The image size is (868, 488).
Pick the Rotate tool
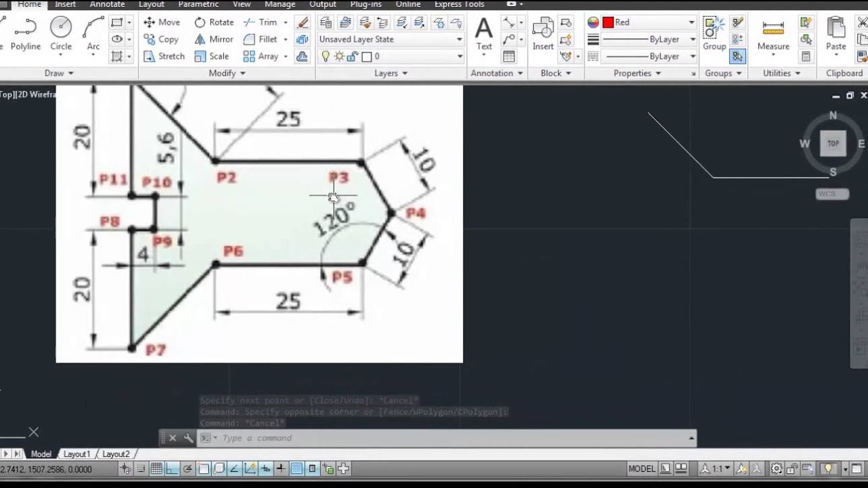tap(214, 22)
